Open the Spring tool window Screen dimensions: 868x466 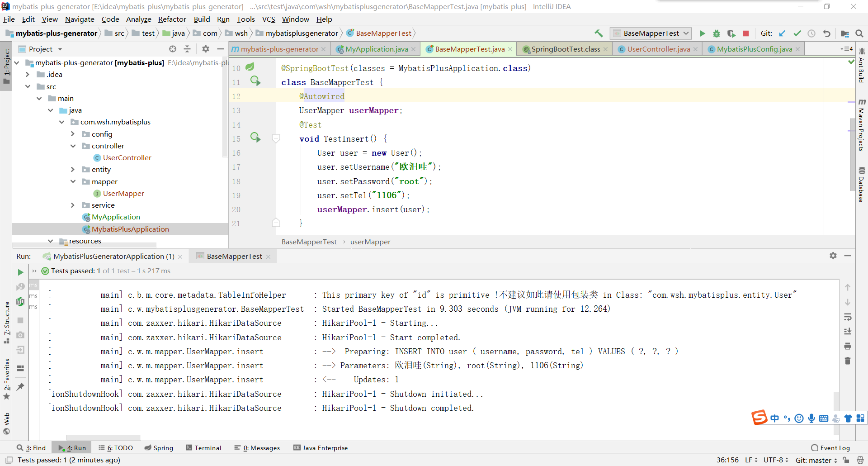click(x=159, y=448)
